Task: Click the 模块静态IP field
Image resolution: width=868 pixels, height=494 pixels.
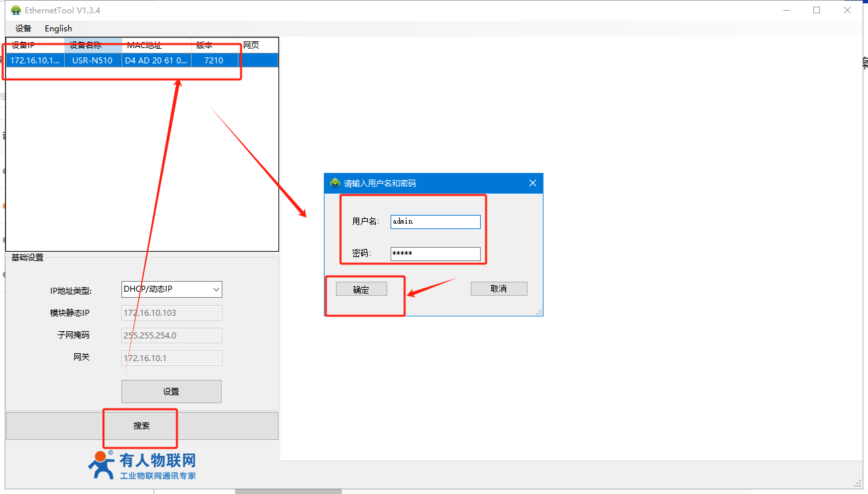Action: coord(172,312)
